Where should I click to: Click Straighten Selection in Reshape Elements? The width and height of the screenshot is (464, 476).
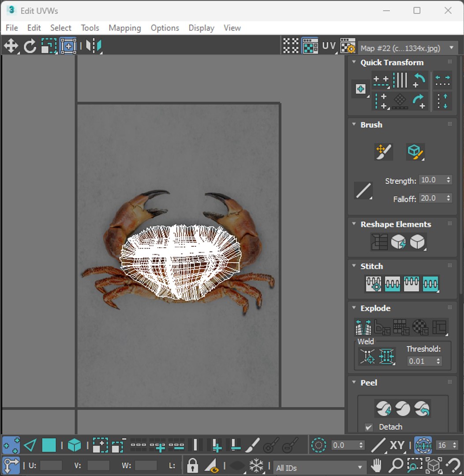pyautogui.click(x=379, y=242)
